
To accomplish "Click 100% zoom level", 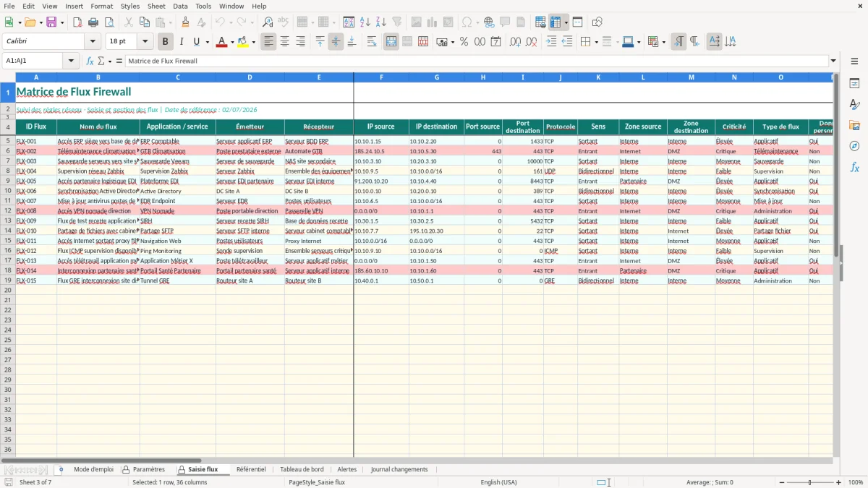I will (856, 482).
